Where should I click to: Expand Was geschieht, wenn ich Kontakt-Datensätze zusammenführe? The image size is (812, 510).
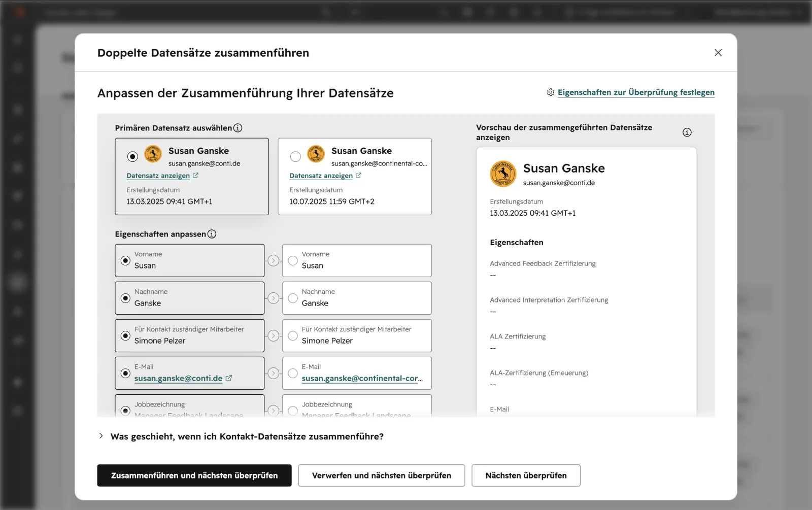[x=101, y=436]
